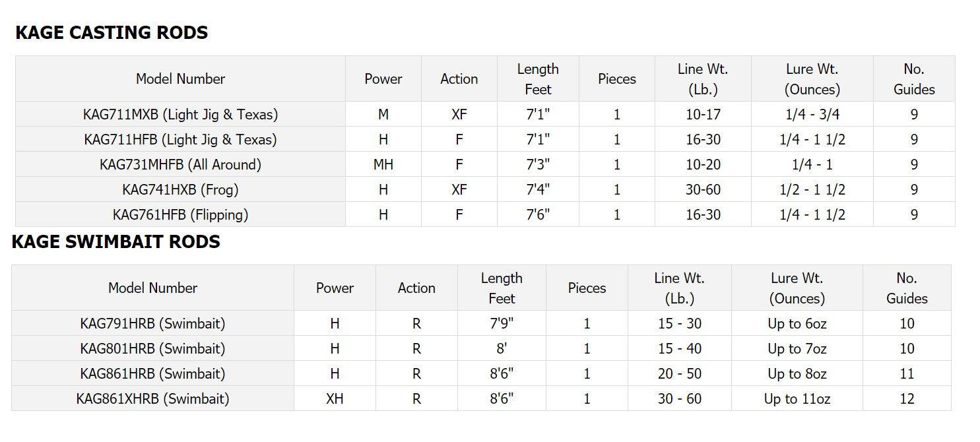Click the 7'9" length cell
The image size is (980, 442).
tap(502, 323)
